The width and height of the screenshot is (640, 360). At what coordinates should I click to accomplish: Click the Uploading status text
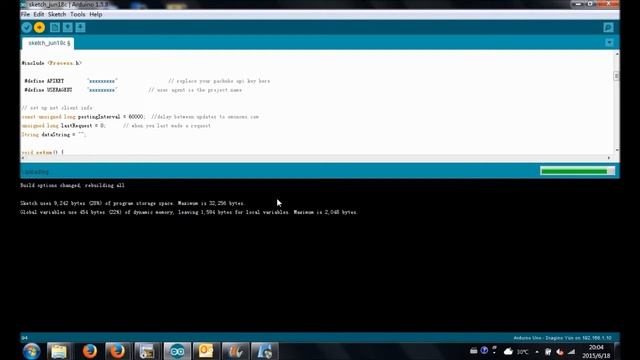35,172
